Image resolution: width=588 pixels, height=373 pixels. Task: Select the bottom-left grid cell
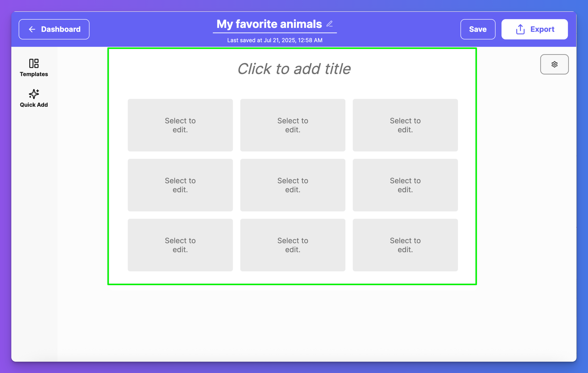coord(180,245)
